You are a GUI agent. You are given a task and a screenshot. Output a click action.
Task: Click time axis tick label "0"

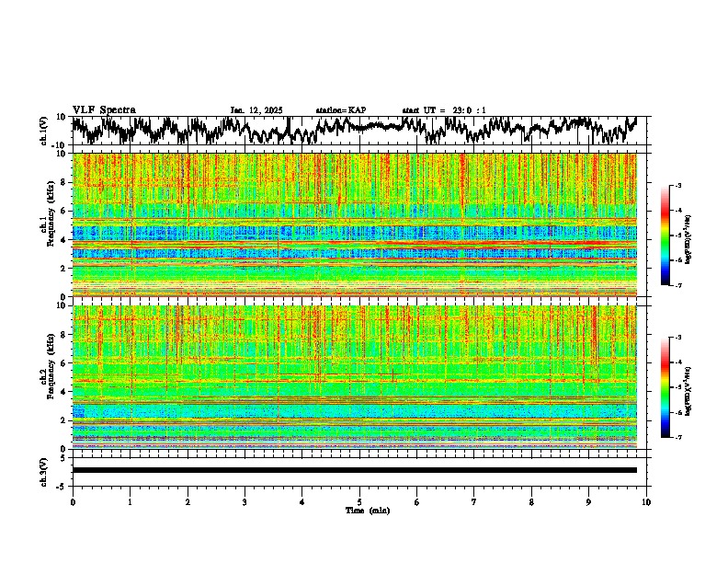coord(73,502)
